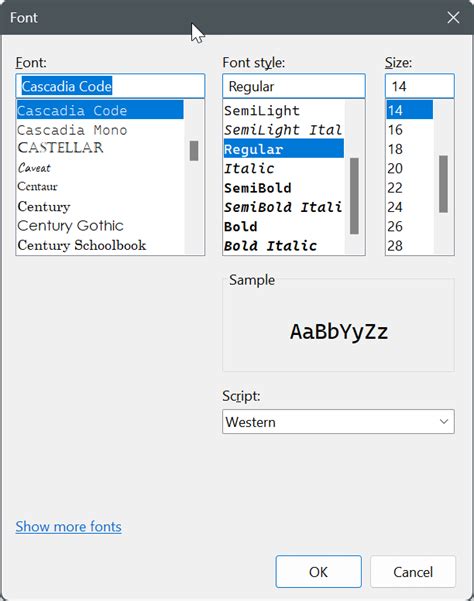474x601 pixels.
Task: Select Century Schoolbook font
Action: click(x=100, y=245)
